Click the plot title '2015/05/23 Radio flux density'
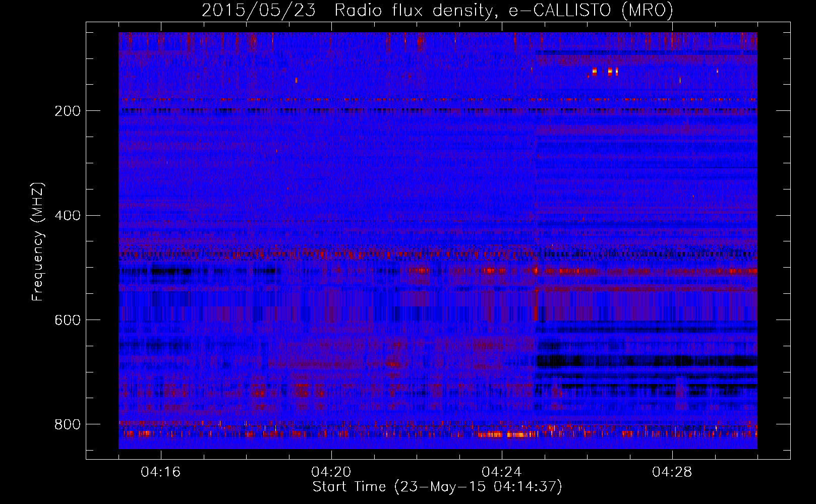The image size is (816, 504). tap(437, 11)
